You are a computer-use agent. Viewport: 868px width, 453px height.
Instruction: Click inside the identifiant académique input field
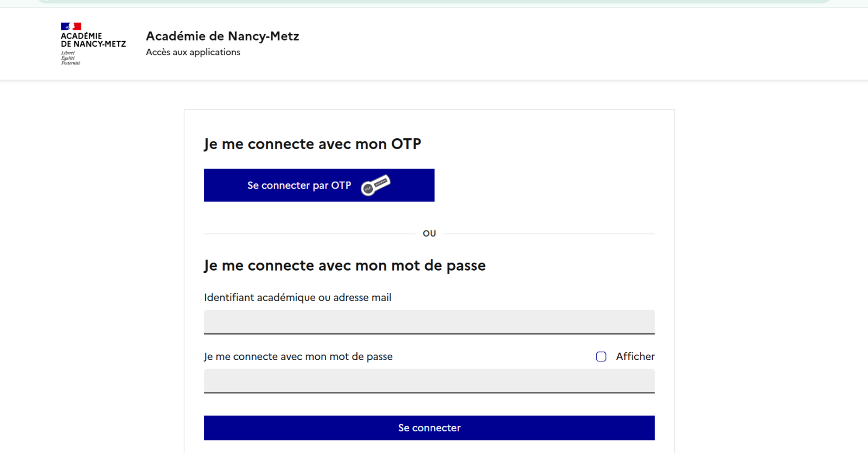[x=429, y=322]
